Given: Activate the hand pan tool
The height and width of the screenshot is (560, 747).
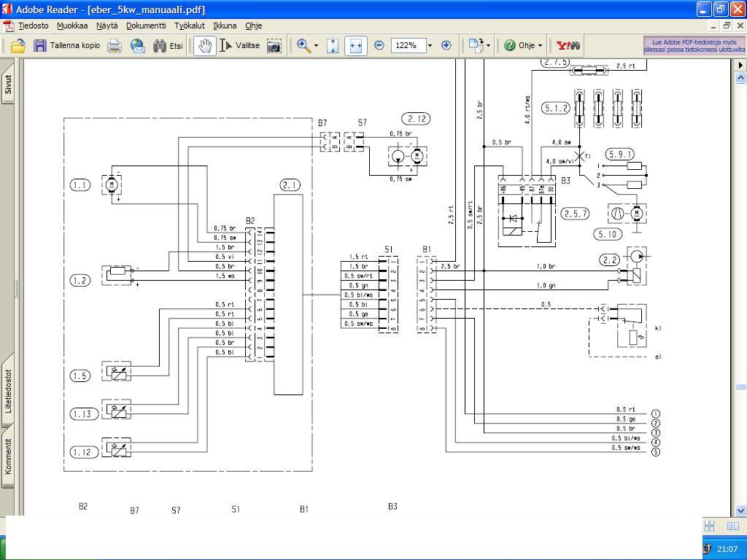Looking at the screenshot, I should (x=205, y=45).
